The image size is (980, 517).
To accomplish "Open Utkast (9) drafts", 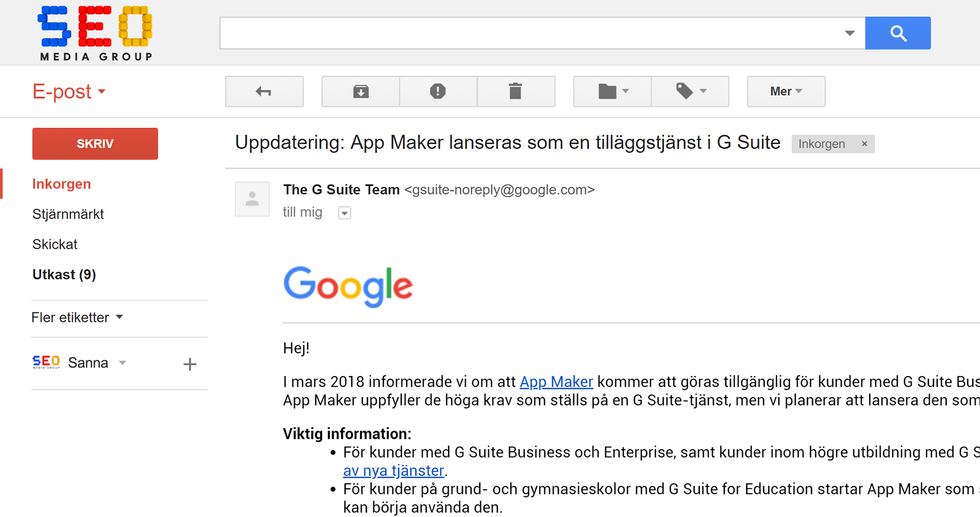I will 64,275.
